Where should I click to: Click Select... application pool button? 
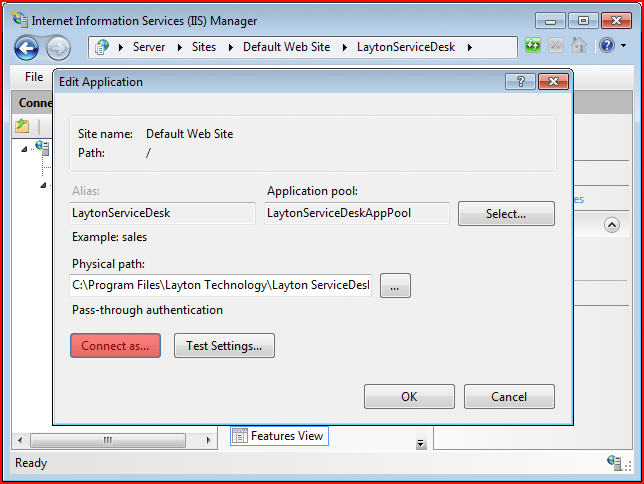(x=506, y=214)
